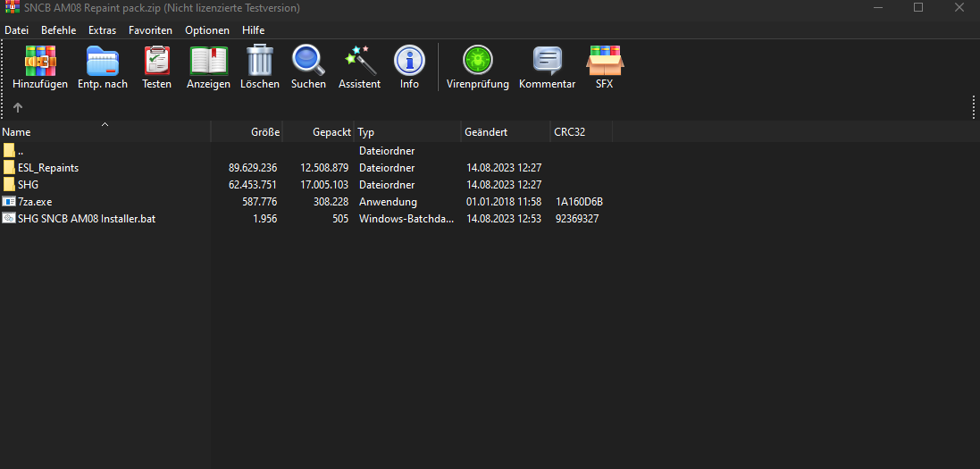Open the Hilfe menu
The image size is (980, 469).
(253, 30)
